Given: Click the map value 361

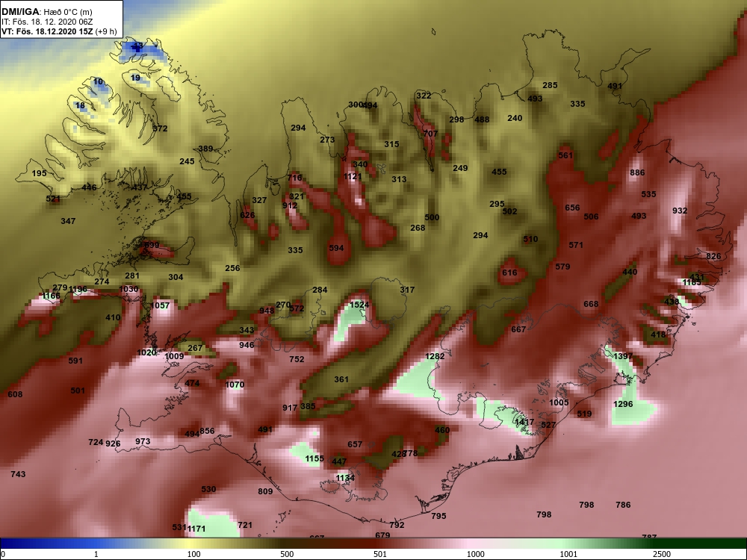Looking at the screenshot, I should coord(341,379).
